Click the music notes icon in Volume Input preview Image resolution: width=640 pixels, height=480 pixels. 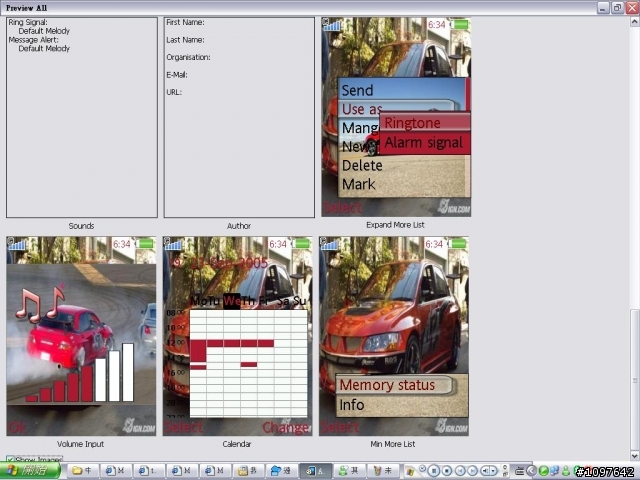tap(40, 304)
